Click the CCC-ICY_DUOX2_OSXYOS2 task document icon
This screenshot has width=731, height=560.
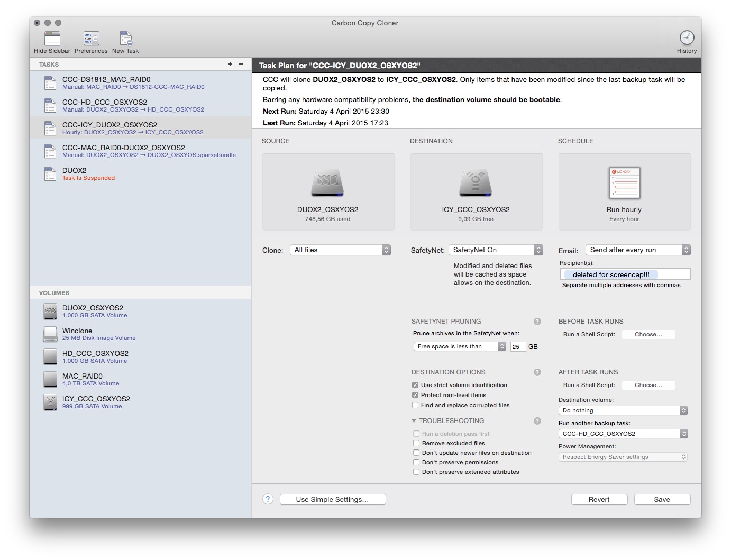tap(50, 128)
